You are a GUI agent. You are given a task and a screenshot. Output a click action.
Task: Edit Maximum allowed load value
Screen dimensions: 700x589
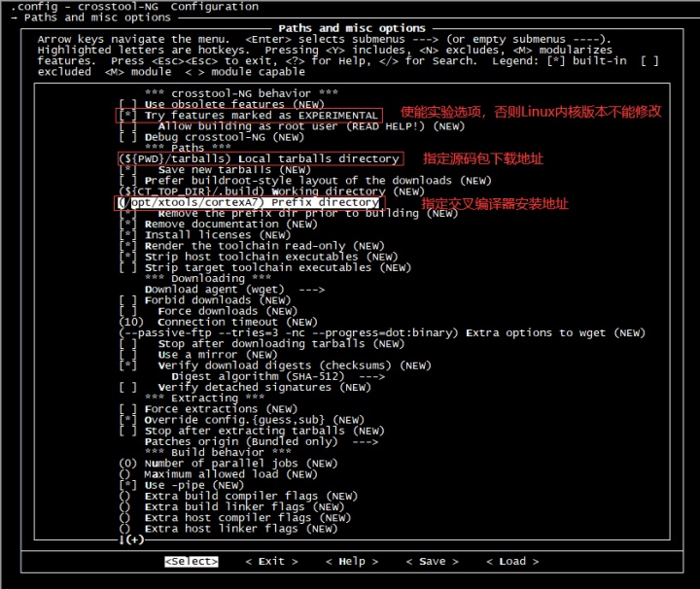[x=219, y=474]
